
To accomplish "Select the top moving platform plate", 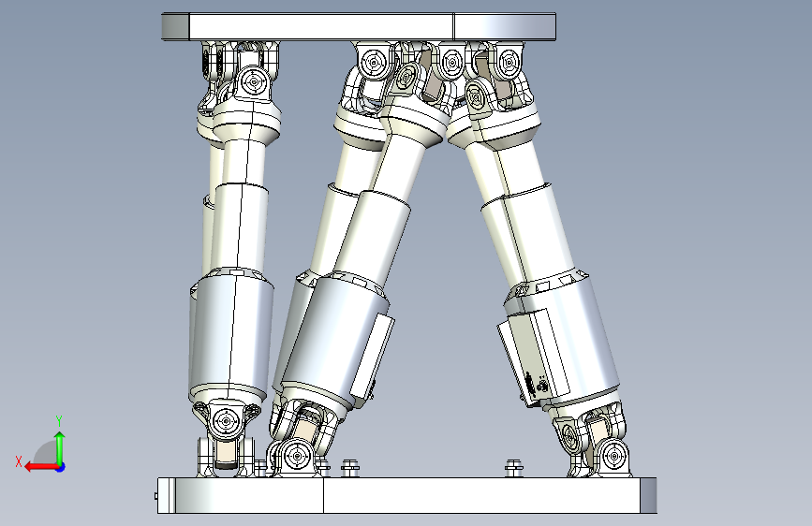I will pyautogui.click(x=359, y=26).
